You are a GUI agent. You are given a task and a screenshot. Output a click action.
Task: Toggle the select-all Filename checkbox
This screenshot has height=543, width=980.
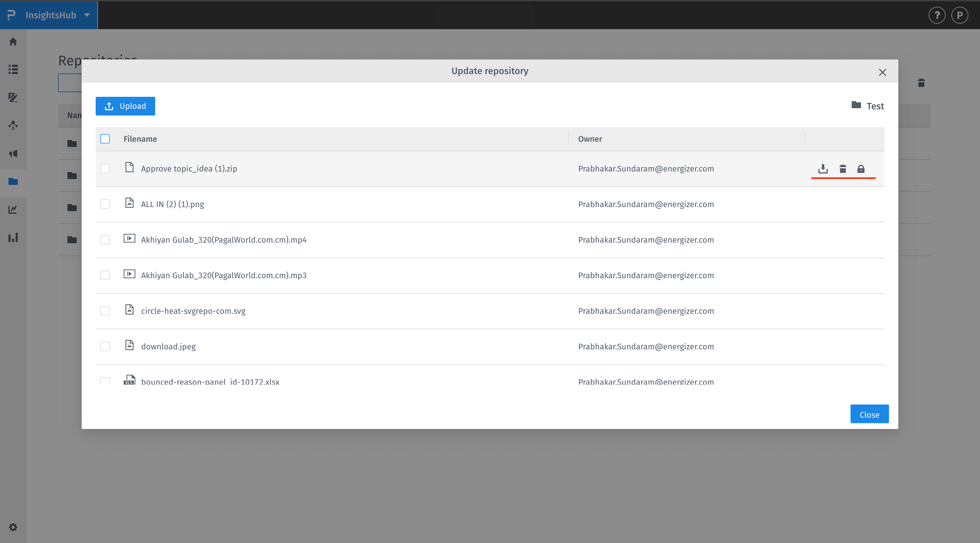point(105,139)
